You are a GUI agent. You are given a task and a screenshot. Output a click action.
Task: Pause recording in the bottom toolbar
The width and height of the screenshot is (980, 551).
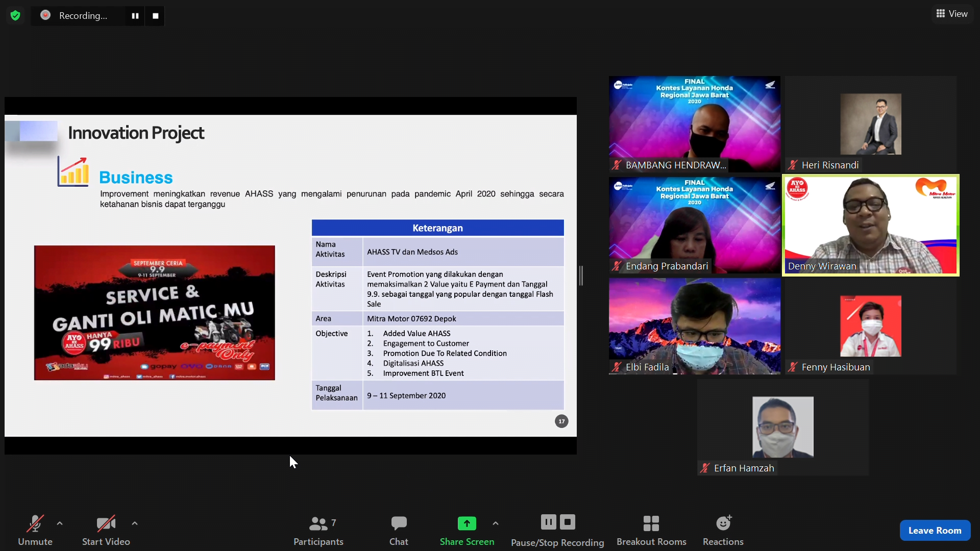549,522
